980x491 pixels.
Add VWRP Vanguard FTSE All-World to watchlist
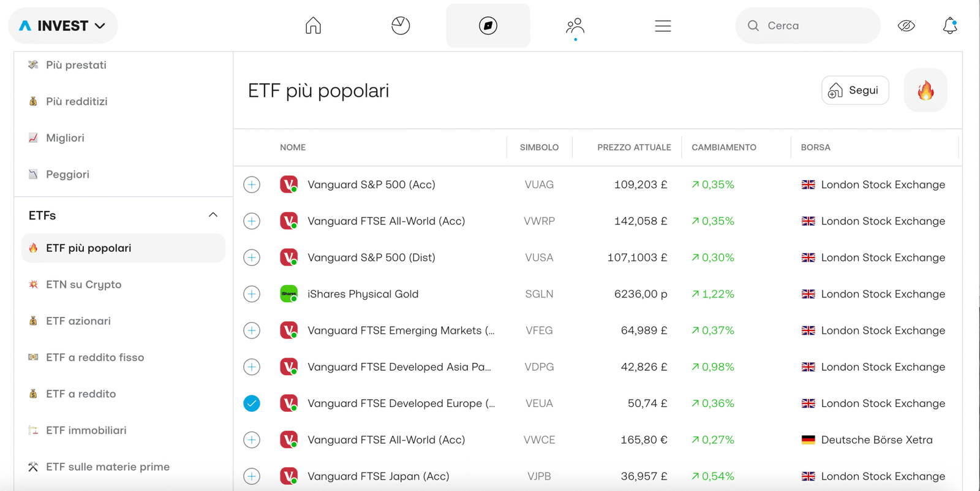(x=252, y=221)
